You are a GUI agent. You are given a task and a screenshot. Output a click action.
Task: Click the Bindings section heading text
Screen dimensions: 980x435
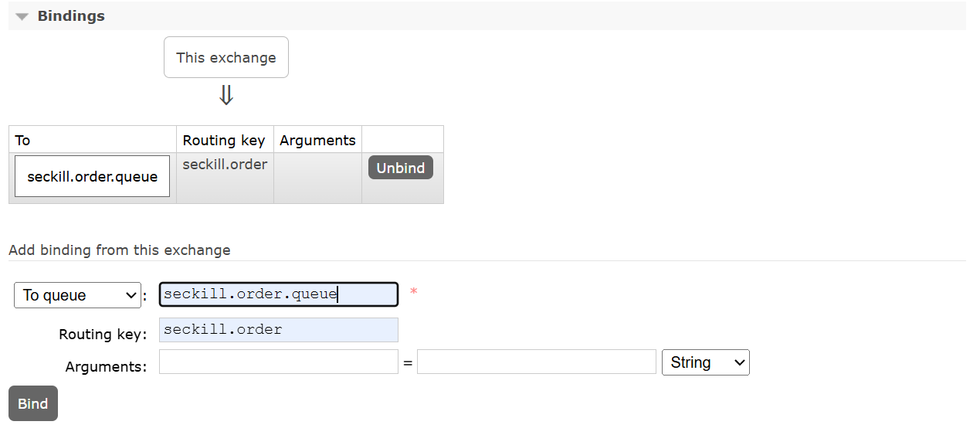(71, 16)
